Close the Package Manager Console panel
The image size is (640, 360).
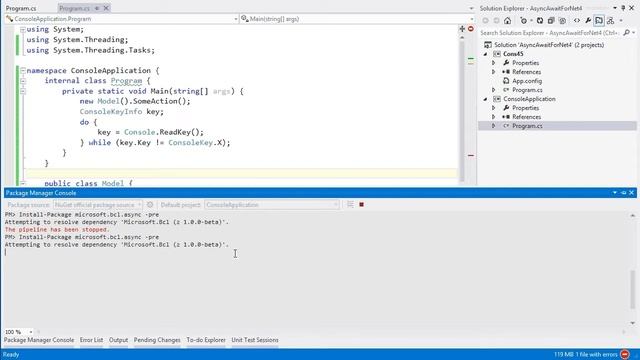[631, 193]
